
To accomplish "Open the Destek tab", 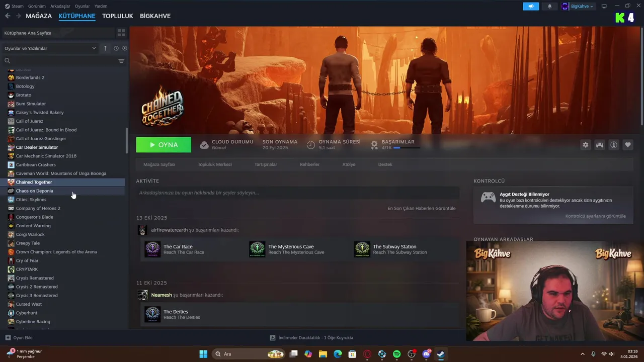I will pyautogui.click(x=385, y=164).
